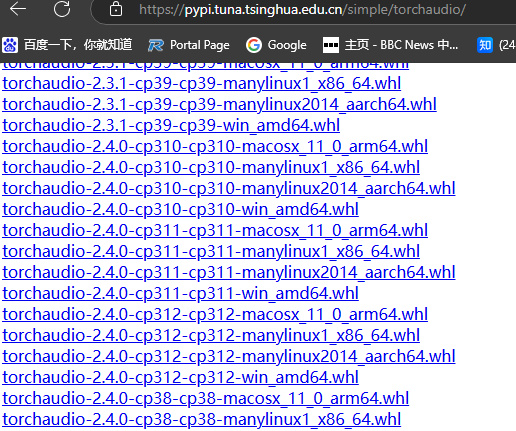Open torchaudio-2.4.0-cp310 macosx arm64 wheel link
The height and width of the screenshot is (431, 516).
click(x=215, y=146)
